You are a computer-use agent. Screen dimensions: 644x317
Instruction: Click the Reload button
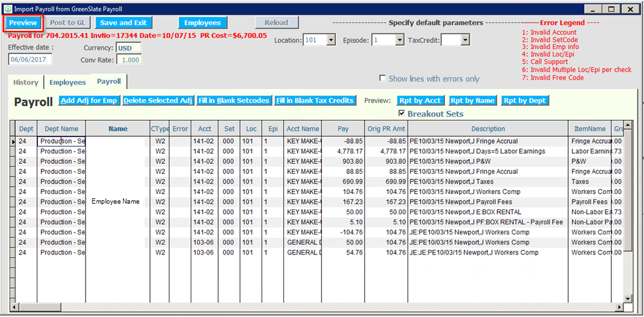click(x=276, y=23)
